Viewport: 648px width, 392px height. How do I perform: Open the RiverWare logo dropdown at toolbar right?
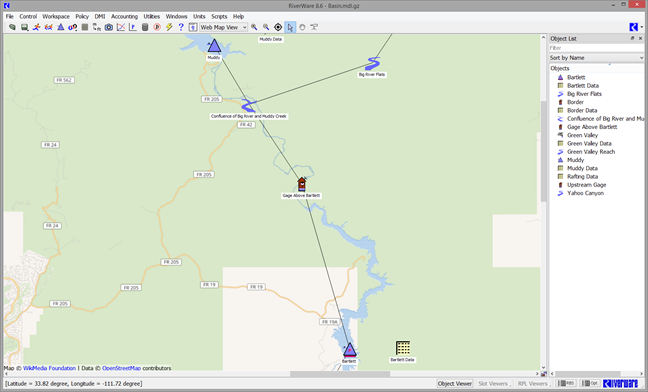point(635,27)
